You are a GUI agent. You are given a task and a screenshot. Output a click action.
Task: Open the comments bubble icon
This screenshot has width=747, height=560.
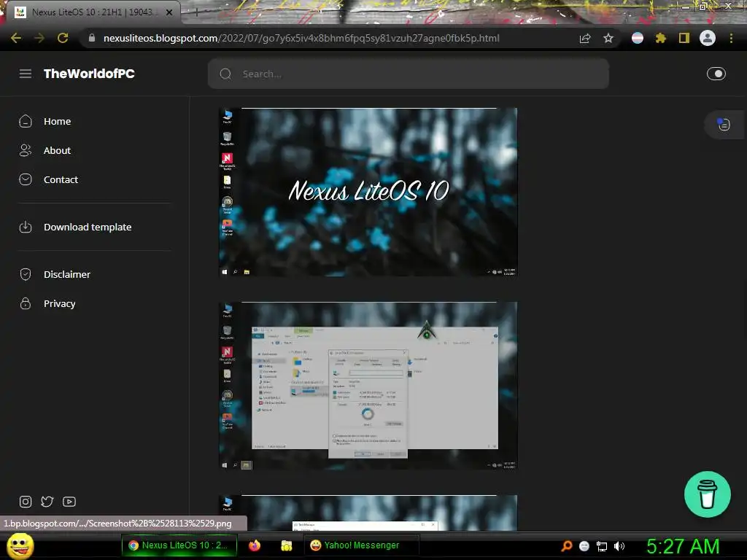[x=724, y=125]
